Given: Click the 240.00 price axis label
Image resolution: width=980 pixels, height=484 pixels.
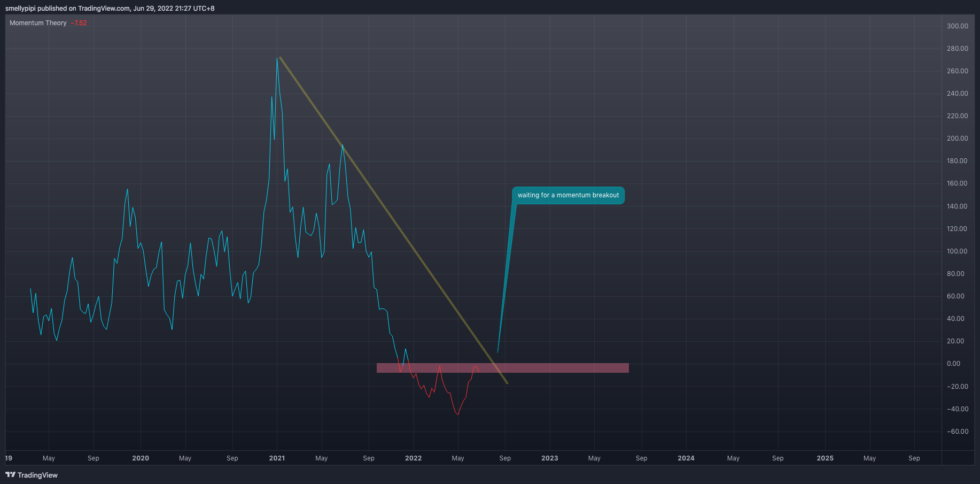Looking at the screenshot, I should point(958,93).
